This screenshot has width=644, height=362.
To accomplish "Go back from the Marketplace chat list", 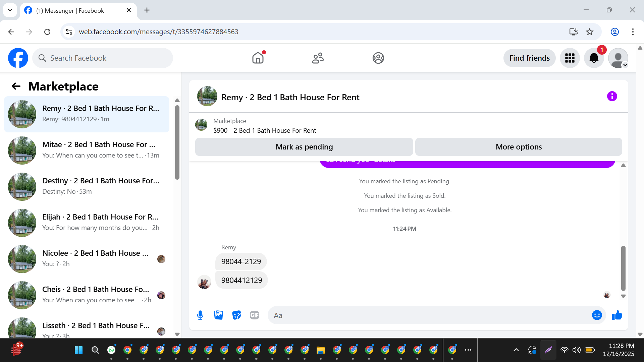I will click(x=16, y=86).
